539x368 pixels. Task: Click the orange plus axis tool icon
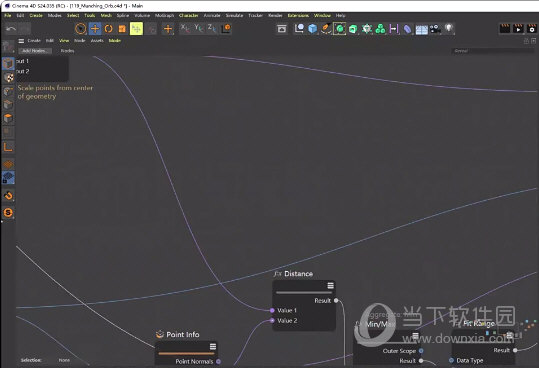click(x=168, y=29)
